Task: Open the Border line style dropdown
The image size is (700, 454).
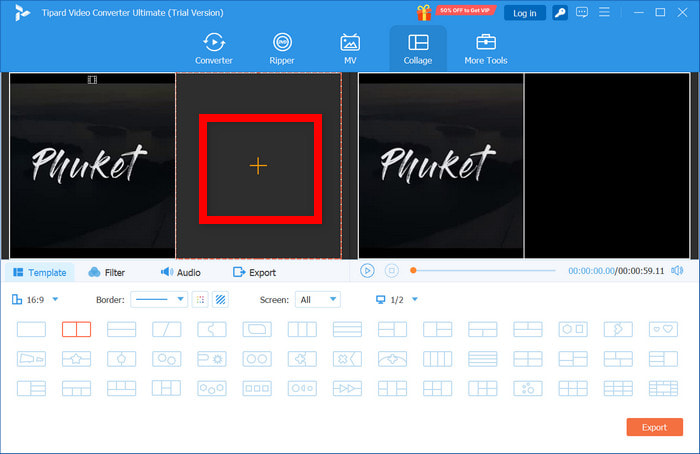Action: 160,299
